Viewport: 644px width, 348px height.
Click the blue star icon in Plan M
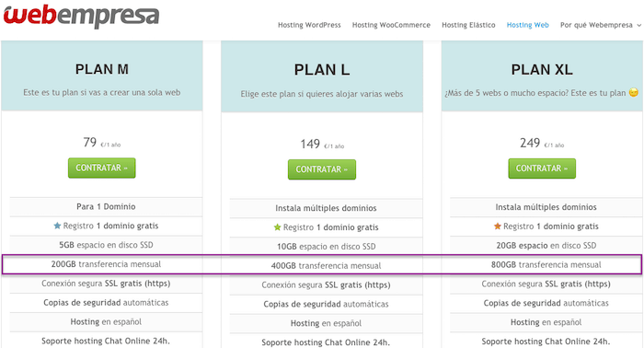pos(57,226)
